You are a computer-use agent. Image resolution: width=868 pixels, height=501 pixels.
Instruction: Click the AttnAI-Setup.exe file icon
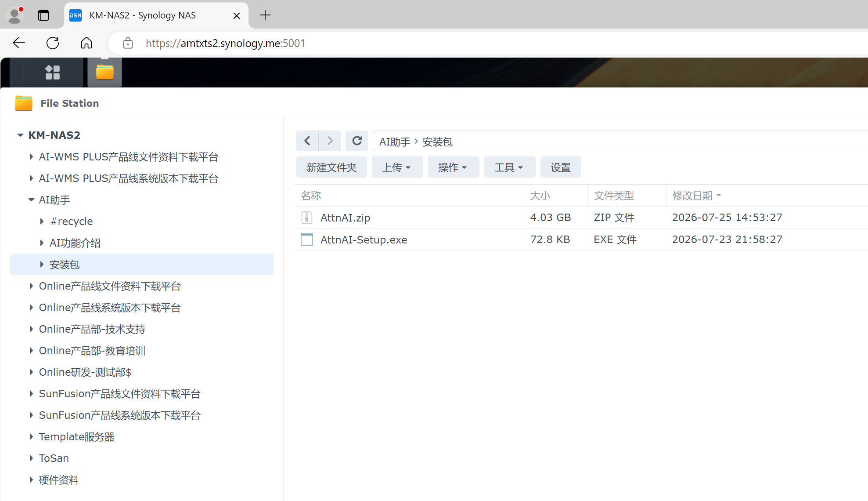(306, 240)
